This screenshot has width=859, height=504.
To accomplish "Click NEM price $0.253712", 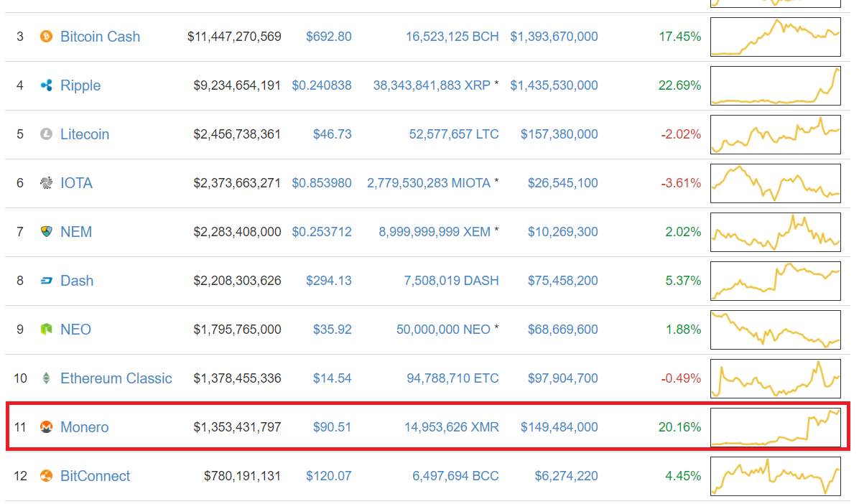I will (x=322, y=232).
